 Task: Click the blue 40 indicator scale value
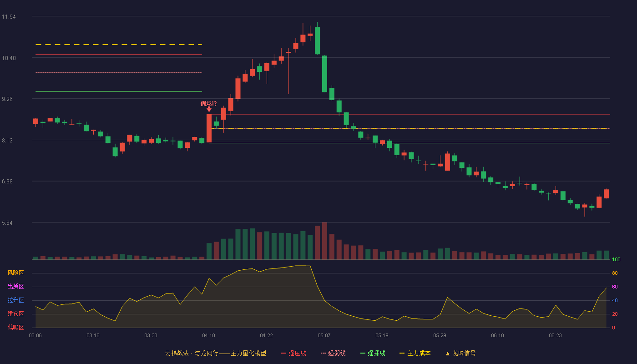coord(615,301)
